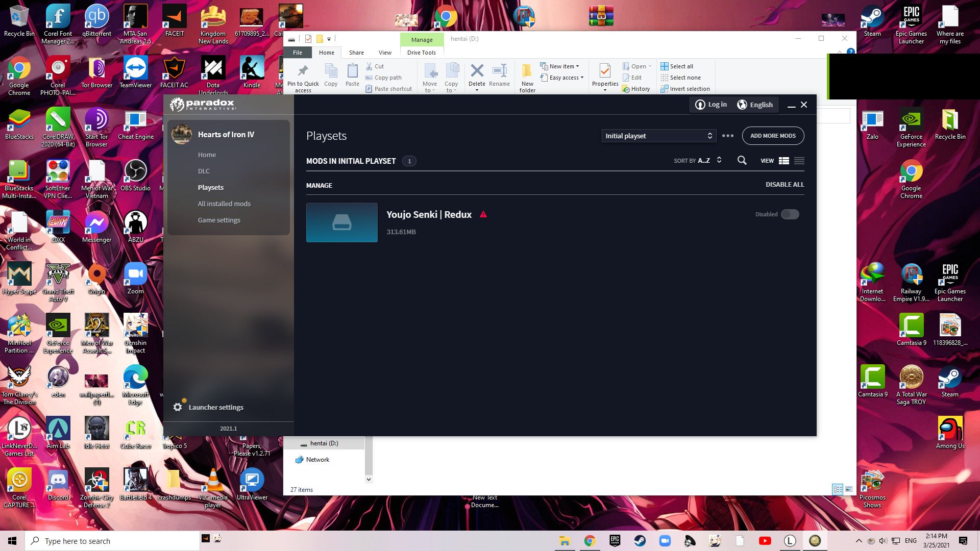The image size is (980, 551).
Task: Go to Game settings in sidebar
Action: [219, 220]
